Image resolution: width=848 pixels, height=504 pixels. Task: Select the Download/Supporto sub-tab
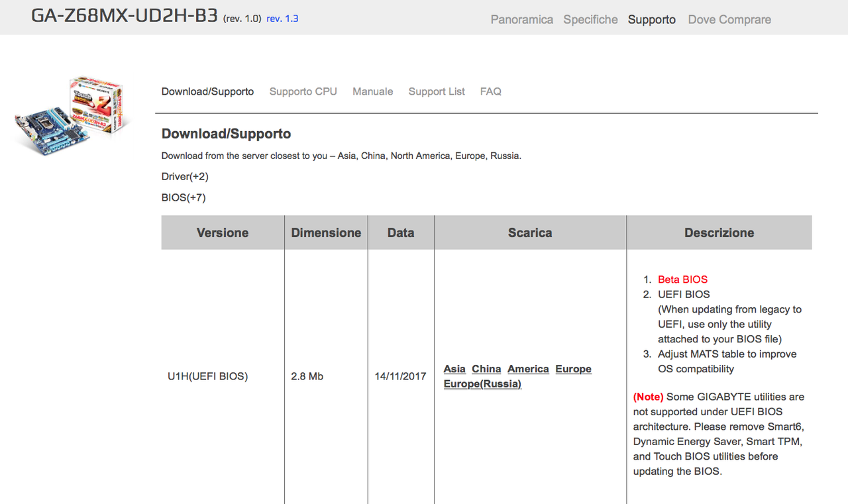tap(207, 91)
